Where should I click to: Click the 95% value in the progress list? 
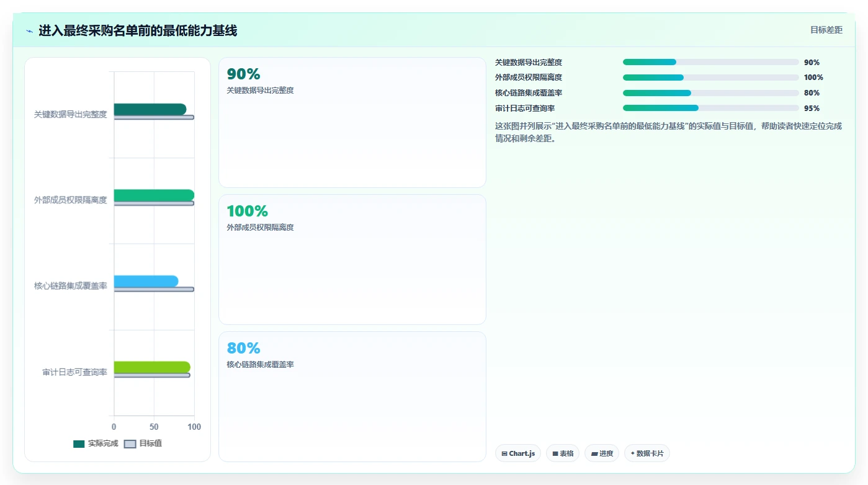[812, 109]
